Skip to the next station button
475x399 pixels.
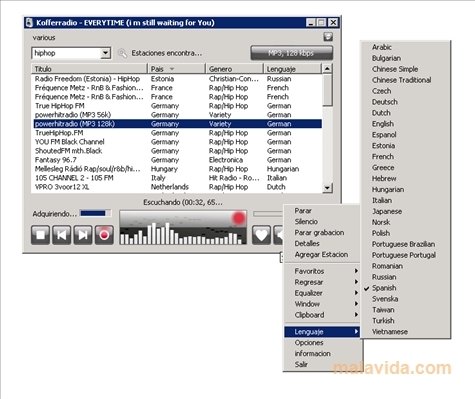(x=83, y=235)
